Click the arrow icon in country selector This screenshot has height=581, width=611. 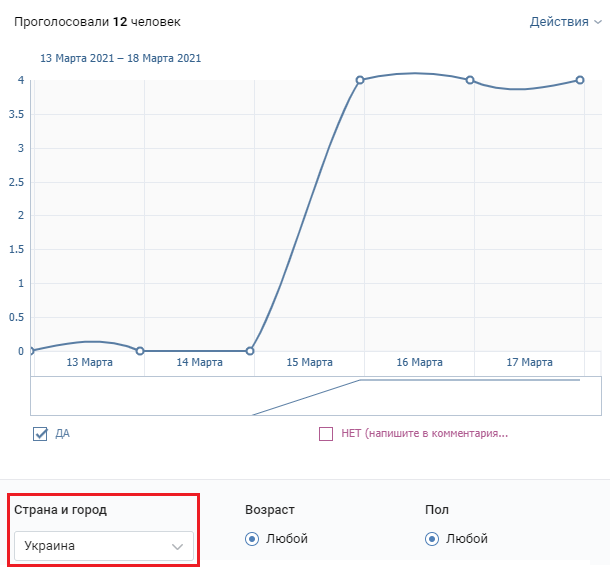pyautogui.click(x=178, y=547)
